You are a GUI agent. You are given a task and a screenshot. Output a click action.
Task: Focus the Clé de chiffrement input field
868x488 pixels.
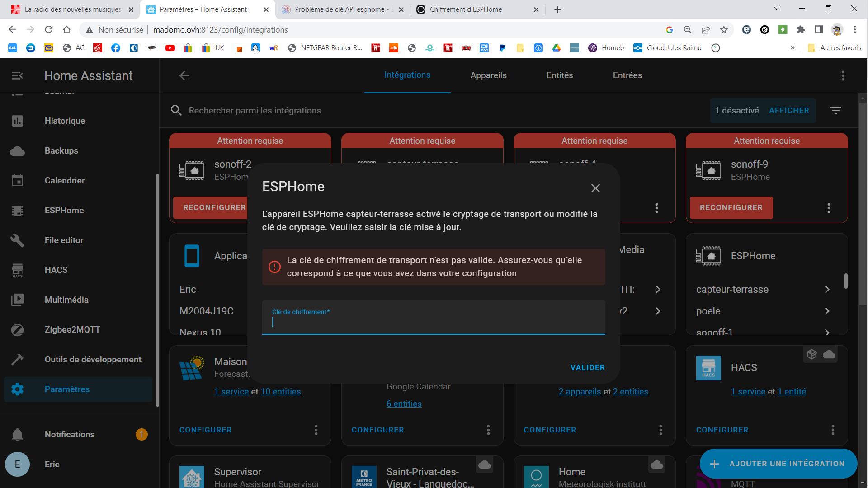(434, 318)
